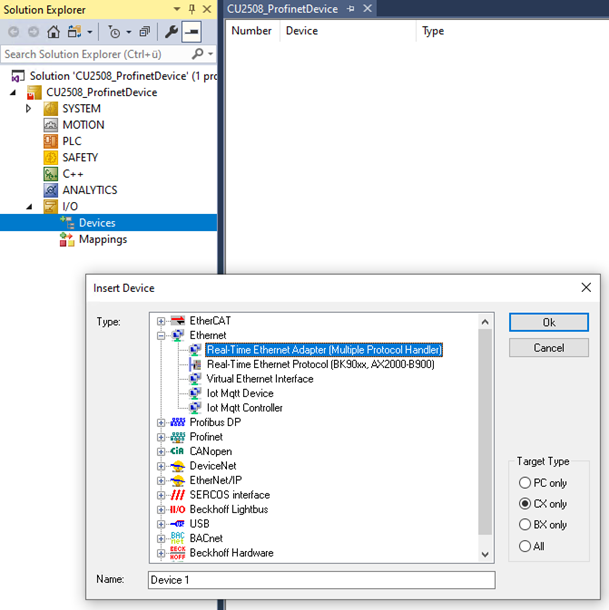The width and height of the screenshot is (609, 610).
Task: Click the Search Solution Explorer field
Action: [x=95, y=54]
